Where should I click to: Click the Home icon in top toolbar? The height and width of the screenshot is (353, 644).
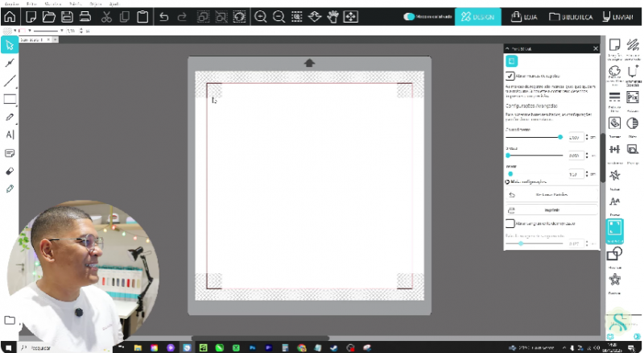click(x=10, y=16)
